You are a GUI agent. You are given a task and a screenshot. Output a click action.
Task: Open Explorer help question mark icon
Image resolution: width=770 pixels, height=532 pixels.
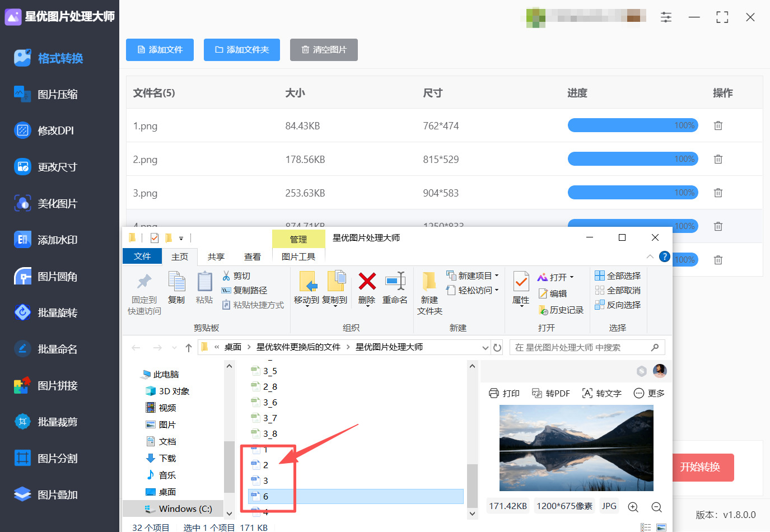[665, 256]
